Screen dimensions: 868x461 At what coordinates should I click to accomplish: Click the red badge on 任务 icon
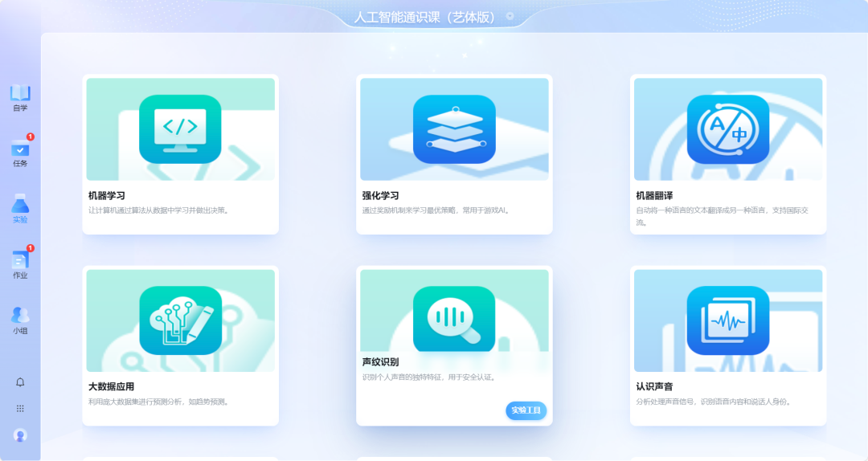[31, 137]
